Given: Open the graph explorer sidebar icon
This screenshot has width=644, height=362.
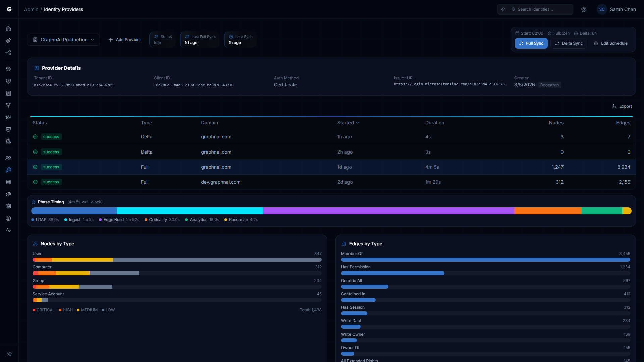Looking at the screenshot, I should (8, 53).
